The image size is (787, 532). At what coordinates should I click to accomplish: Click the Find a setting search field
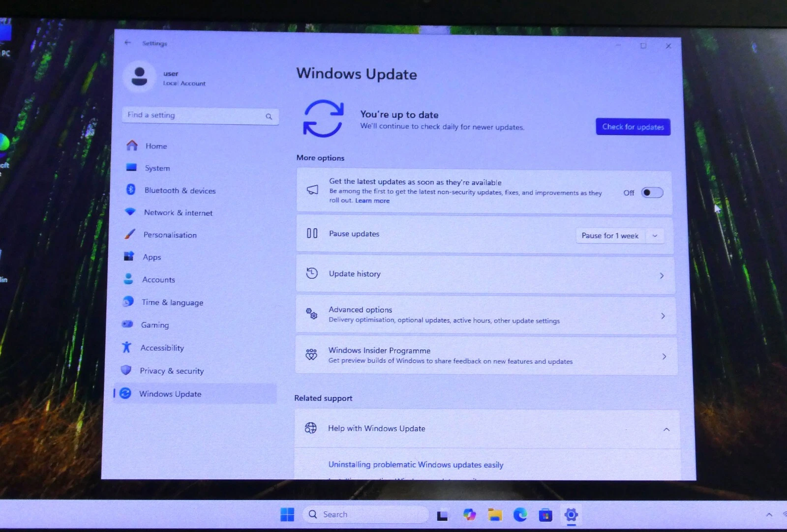pos(200,116)
